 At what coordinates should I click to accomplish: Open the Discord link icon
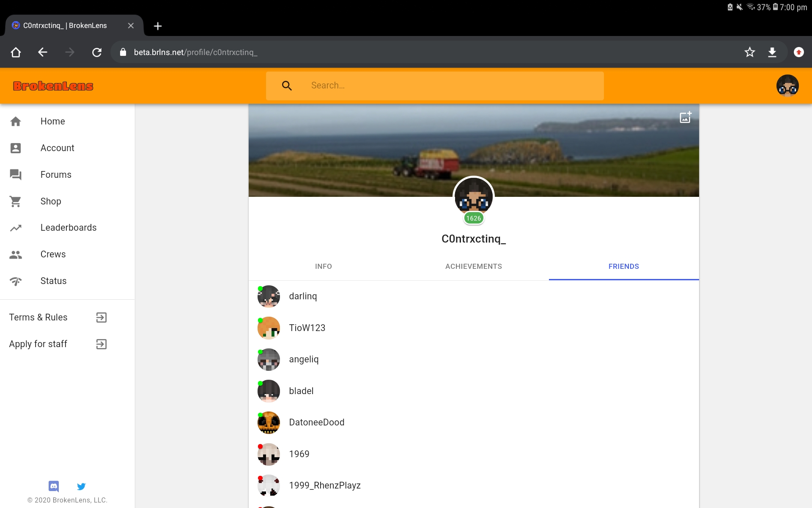[x=54, y=486]
